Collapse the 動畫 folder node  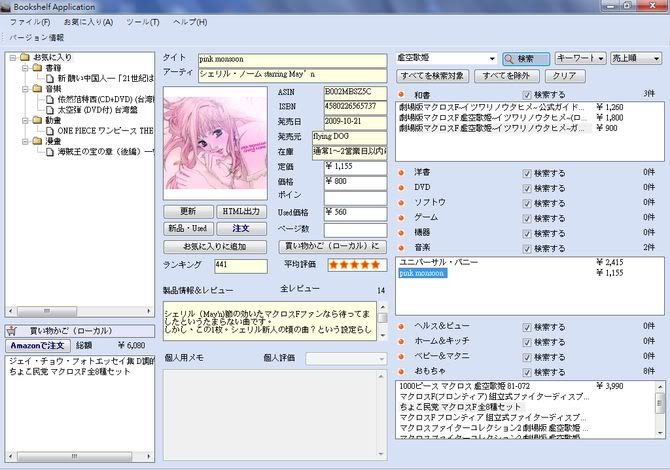tap(25, 120)
